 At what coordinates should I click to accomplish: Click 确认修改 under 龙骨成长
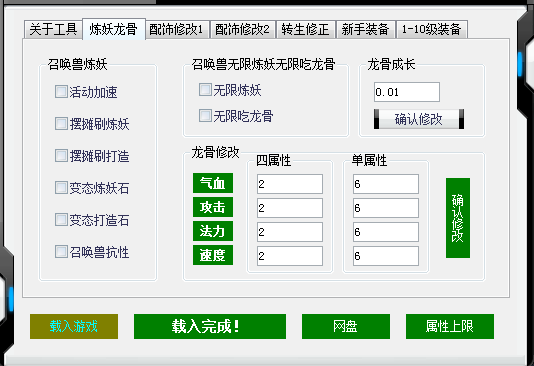[419, 119]
